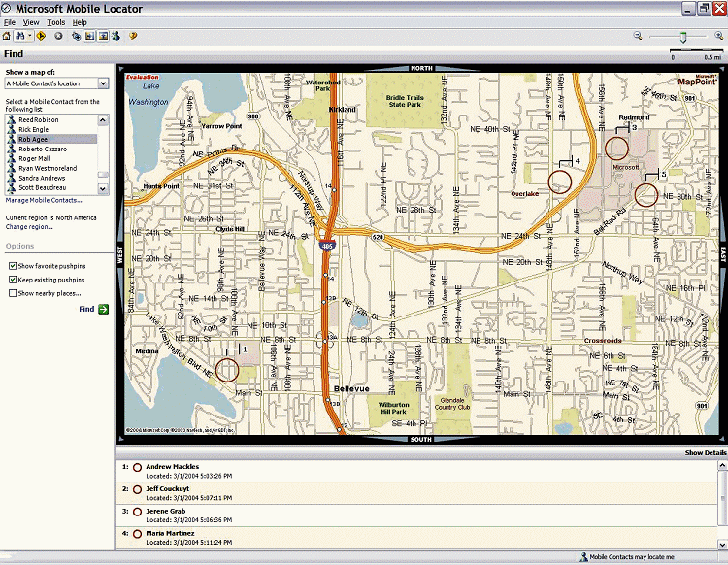Click pushpin 1 circle near Medina
This screenshot has height=565, width=728.
[x=227, y=370]
